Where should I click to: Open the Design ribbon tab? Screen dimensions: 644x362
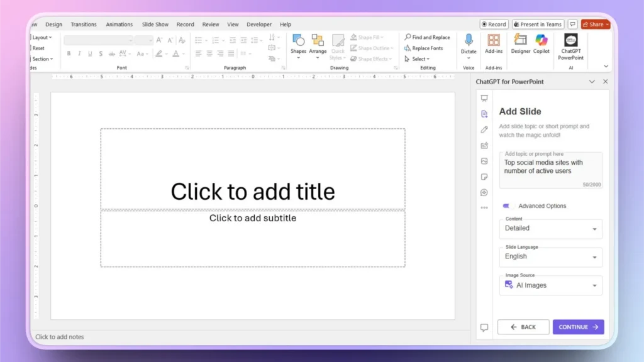pos(53,24)
